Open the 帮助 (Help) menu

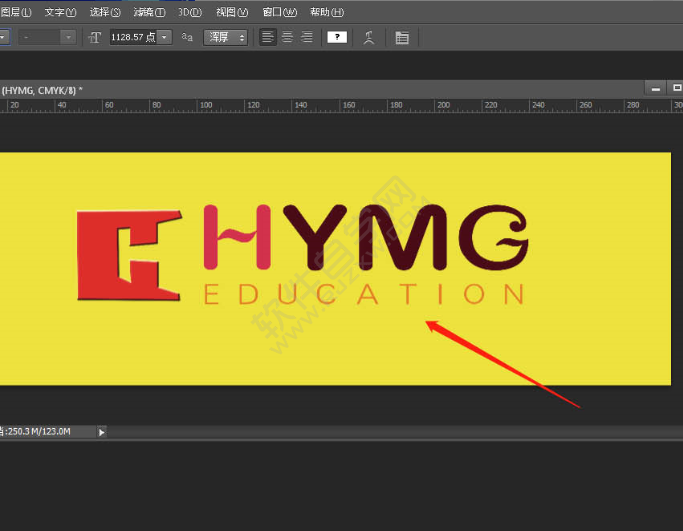pos(327,12)
